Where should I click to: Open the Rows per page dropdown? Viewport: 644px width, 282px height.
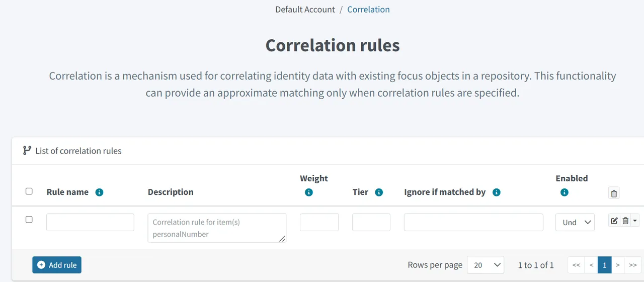tap(486, 265)
